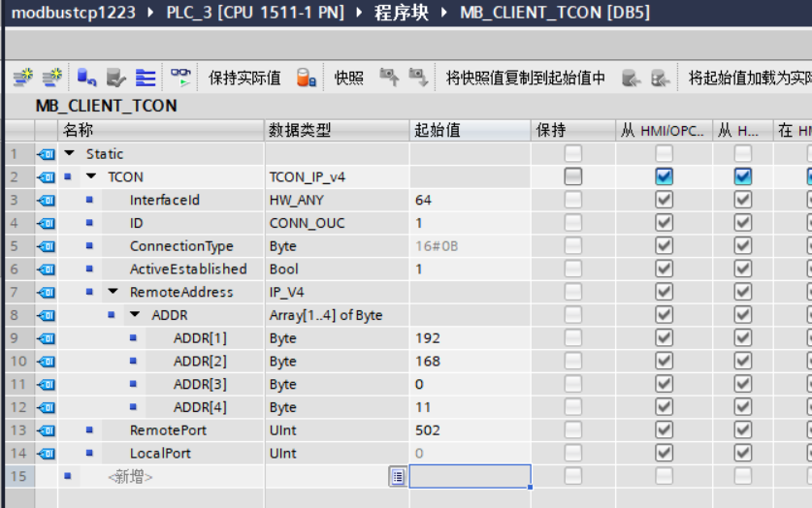Click the 快照 snapshot button
812x508 pixels.
349,78
